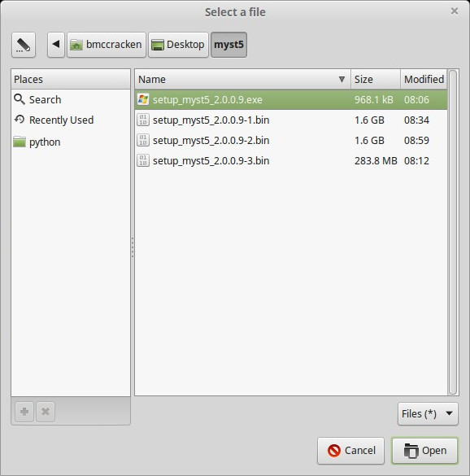The image size is (470, 476).
Task: Click binary icon of setup_myst5_2.0.0.9-2.bin
Action: 143,140
